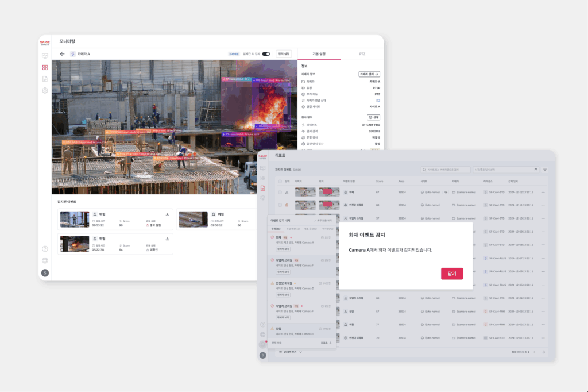Click the back arrow beside 카메라 A

pos(62,54)
